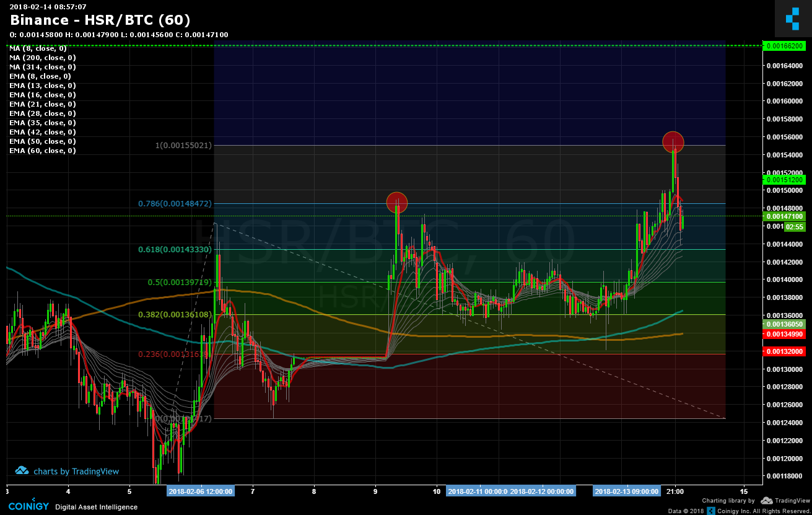Click the price tag 0.00136050

(784, 325)
